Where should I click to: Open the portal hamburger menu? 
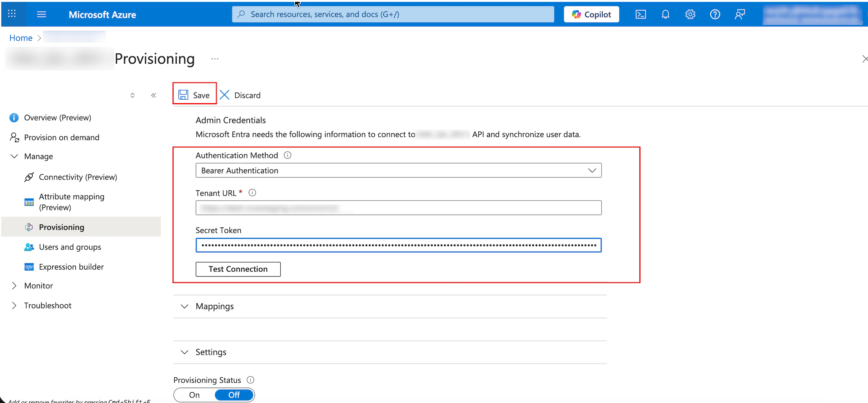pyautogui.click(x=42, y=14)
